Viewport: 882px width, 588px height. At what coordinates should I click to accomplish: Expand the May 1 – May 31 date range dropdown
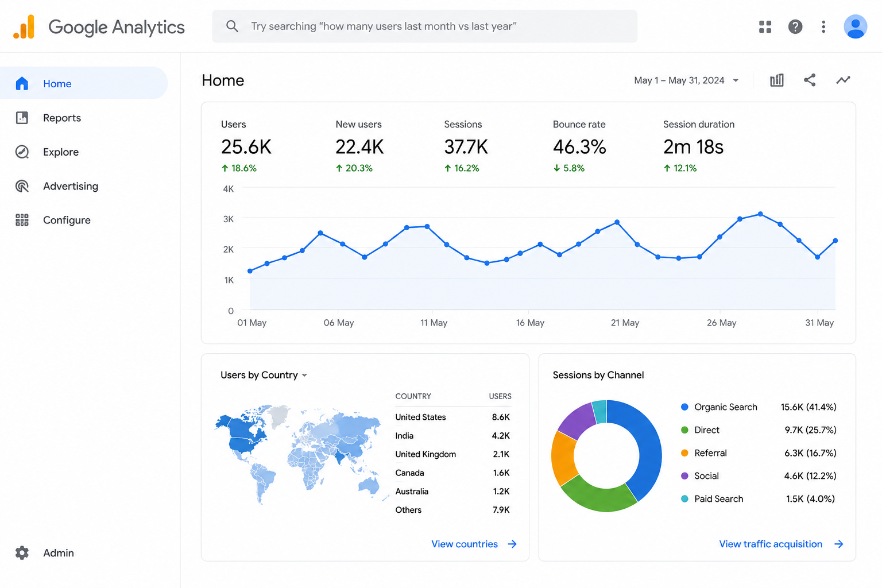686,80
